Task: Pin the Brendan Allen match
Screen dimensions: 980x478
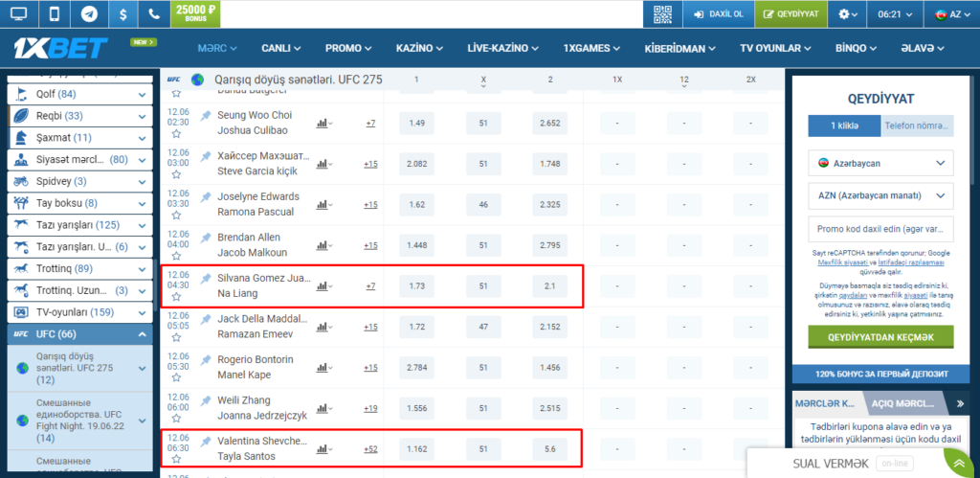Action: [x=206, y=238]
